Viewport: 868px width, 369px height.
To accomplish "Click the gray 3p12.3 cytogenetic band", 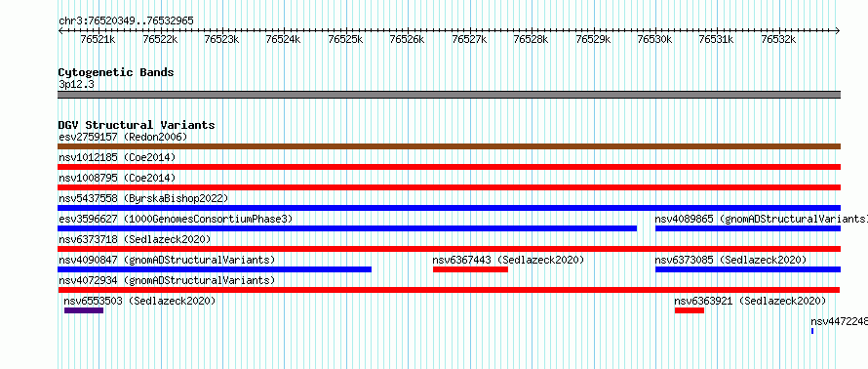I will tap(449, 95).
